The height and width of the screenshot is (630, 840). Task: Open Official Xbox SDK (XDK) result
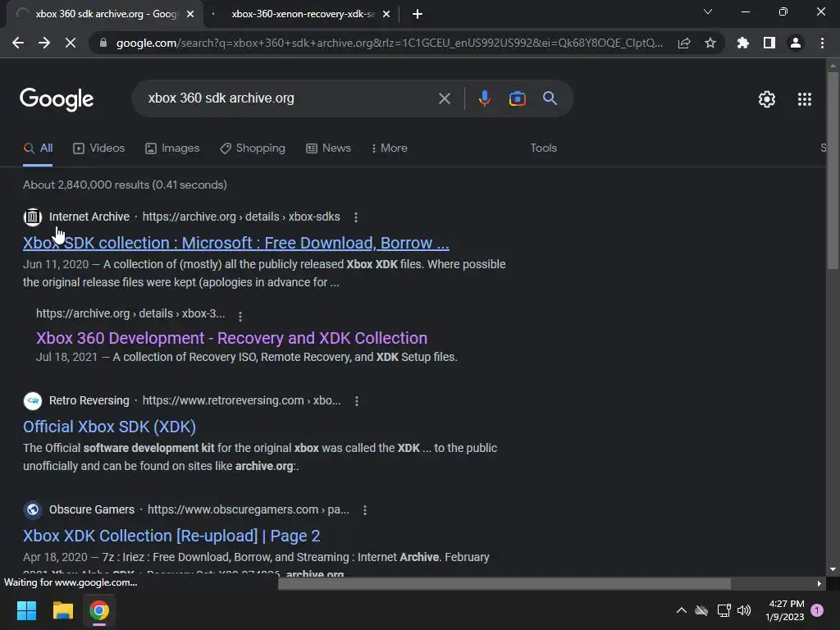click(x=109, y=427)
